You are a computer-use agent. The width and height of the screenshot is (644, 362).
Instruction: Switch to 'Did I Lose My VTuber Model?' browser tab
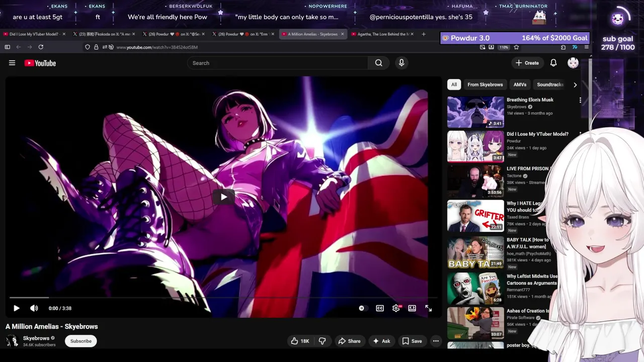tap(34, 34)
